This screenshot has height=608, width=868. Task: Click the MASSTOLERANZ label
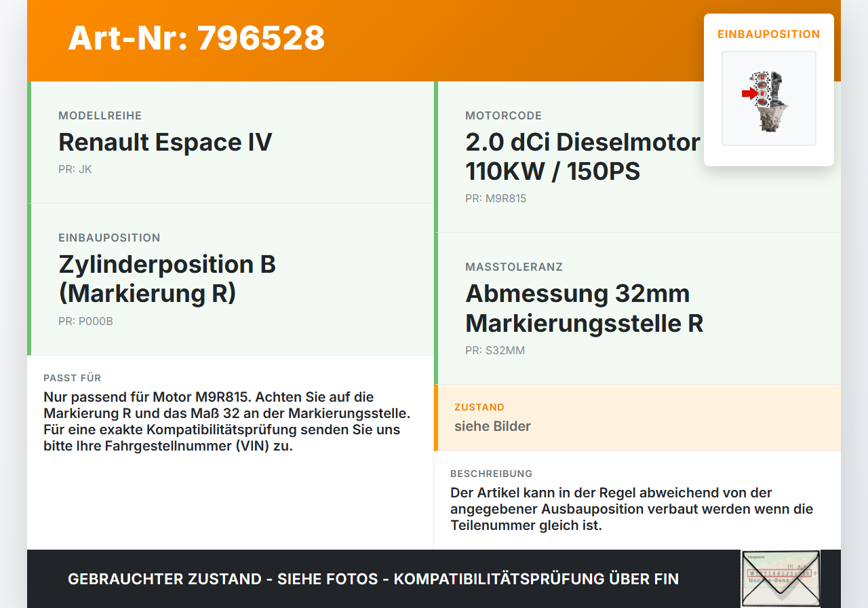tap(514, 267)
